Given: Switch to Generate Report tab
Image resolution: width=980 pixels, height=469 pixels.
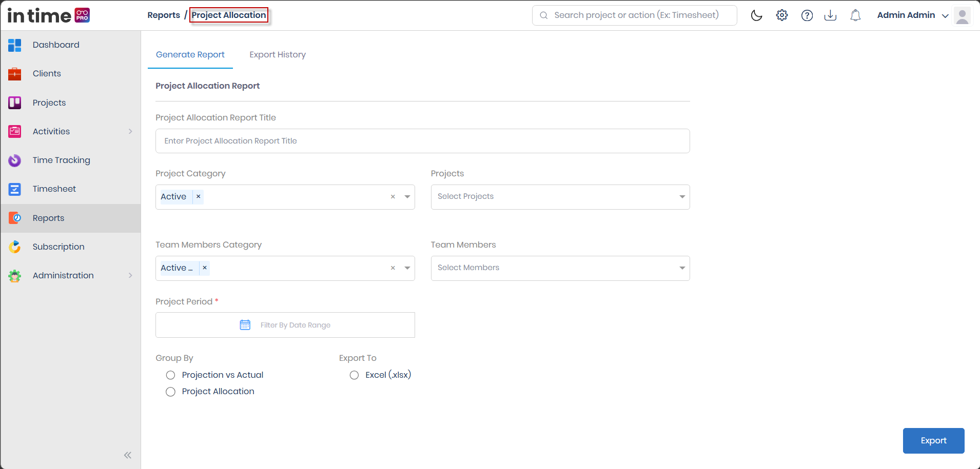Looking at the screenshot, I should point(190,55).
